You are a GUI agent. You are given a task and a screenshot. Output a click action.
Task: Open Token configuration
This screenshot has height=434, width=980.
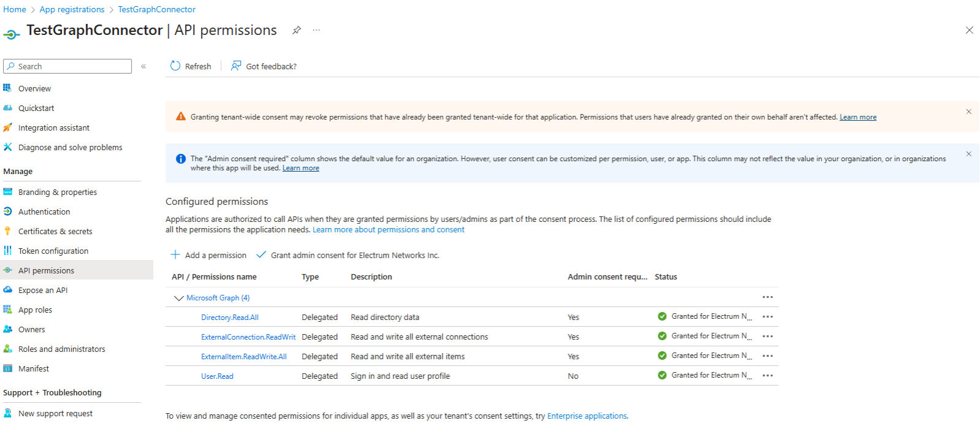53,251
